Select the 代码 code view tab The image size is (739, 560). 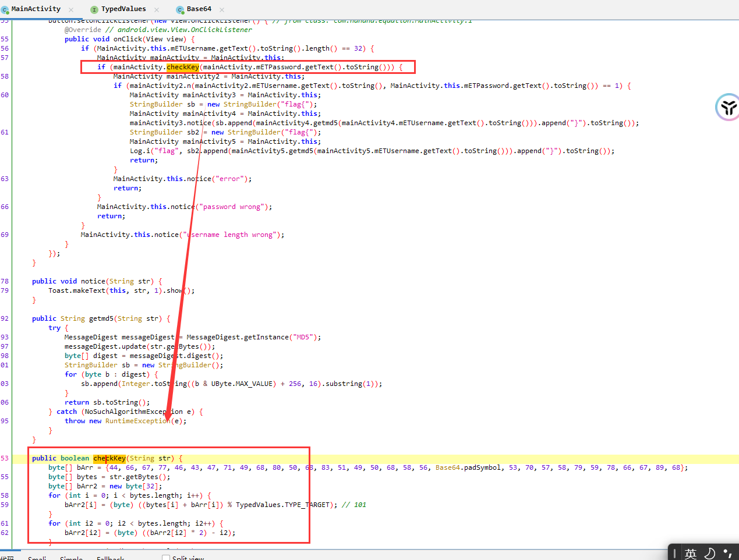pos(7,558)
